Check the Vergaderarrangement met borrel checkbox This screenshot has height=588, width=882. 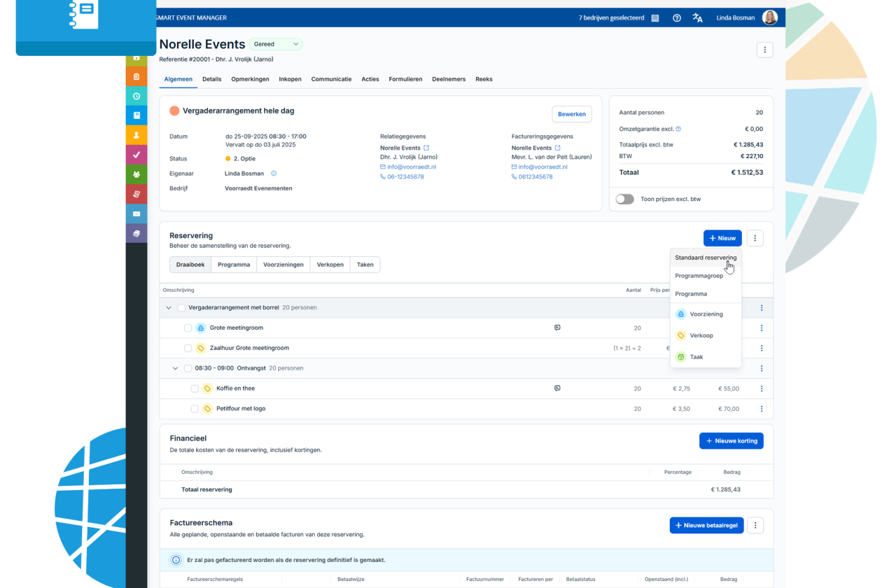(182, 307)
